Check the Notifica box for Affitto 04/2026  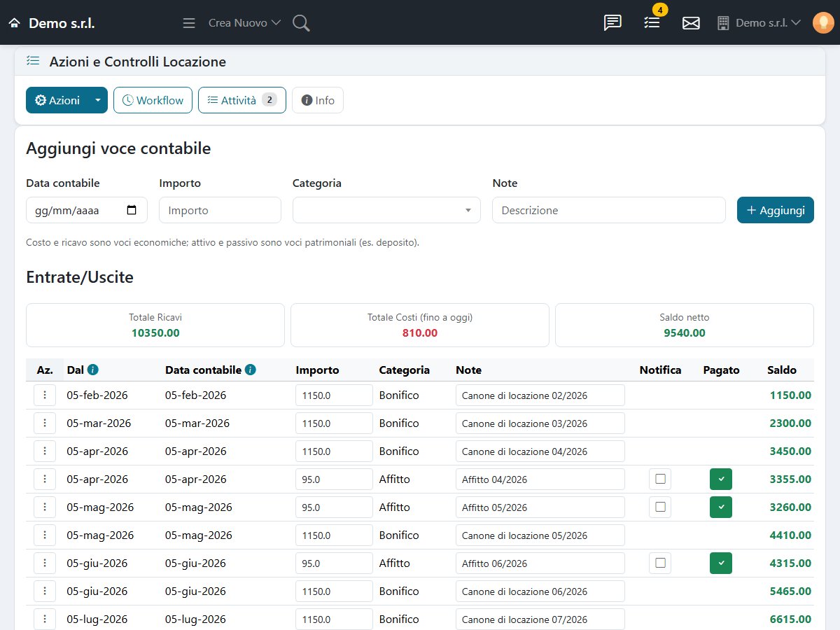click(659, 479)
